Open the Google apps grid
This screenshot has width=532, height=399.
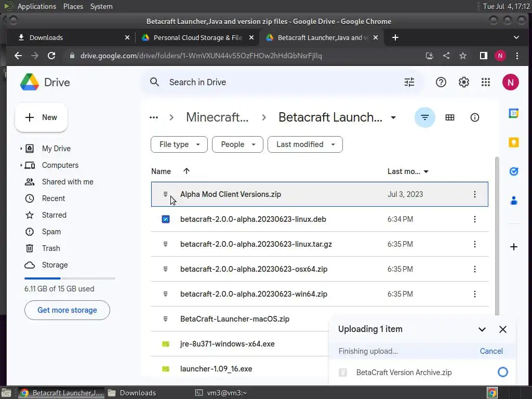click(486, 82)
